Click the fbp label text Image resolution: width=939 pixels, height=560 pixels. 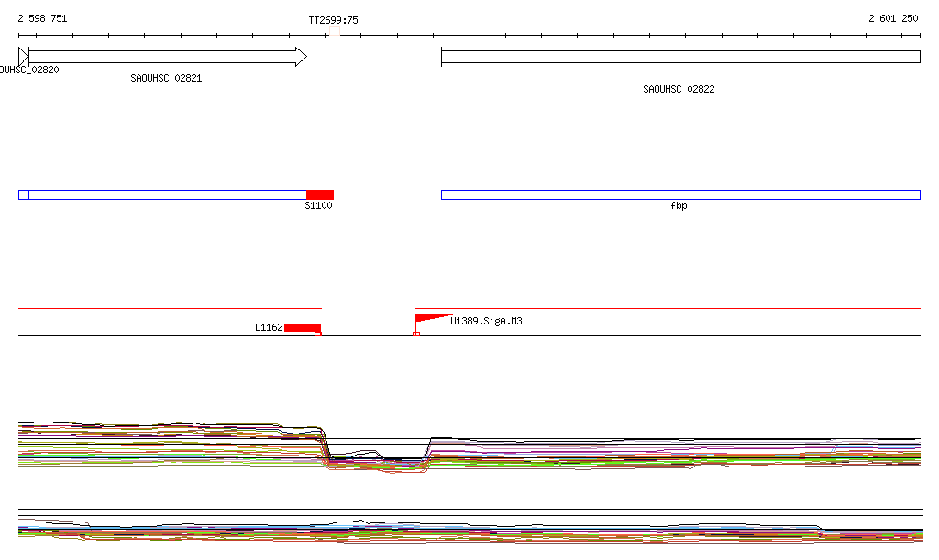[679, 206]
